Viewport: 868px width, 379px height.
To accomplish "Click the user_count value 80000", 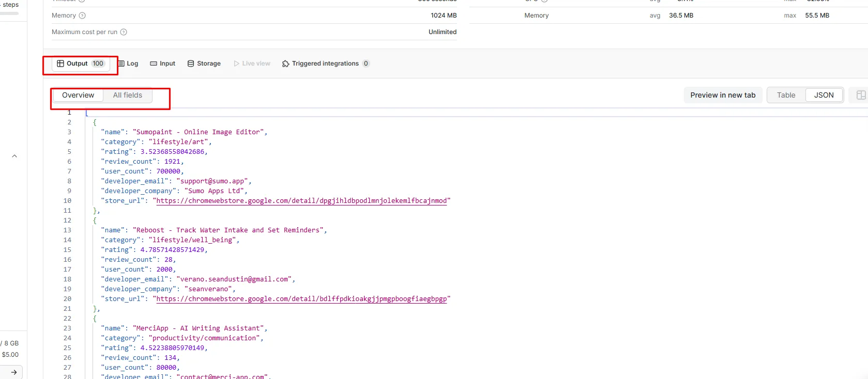I will tap(166, 368).
